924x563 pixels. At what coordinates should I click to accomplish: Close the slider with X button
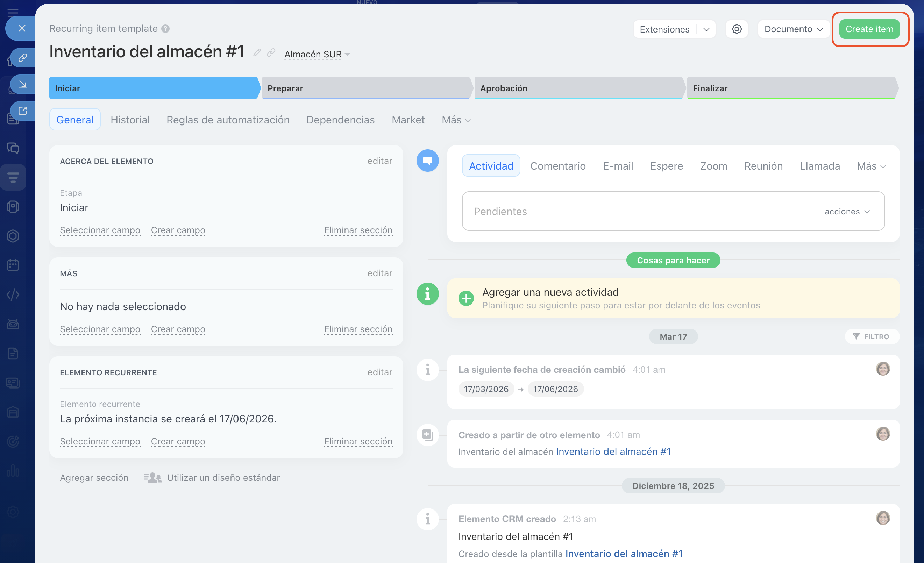click(x=22, y=28)
